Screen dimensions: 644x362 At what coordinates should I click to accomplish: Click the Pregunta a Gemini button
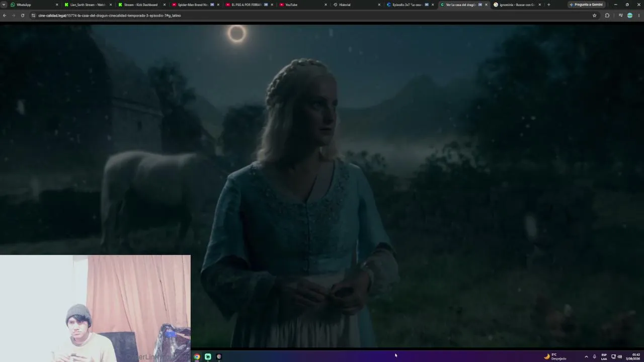[586, 5]
